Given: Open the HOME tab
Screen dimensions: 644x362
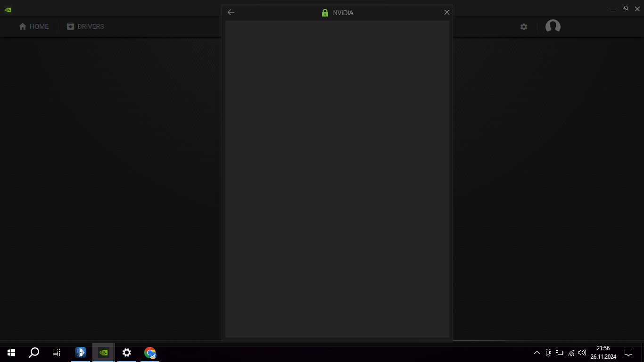Looking at the screenshot, I should pos(34,26).
